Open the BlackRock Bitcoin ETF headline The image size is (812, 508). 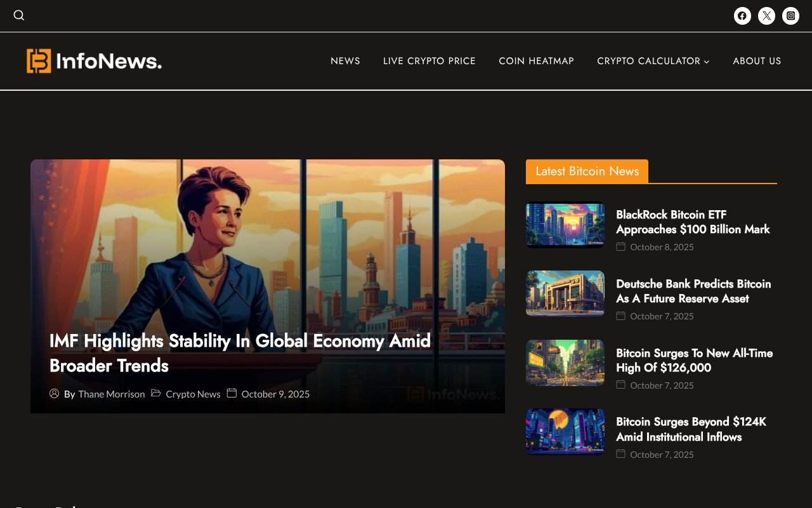[693, 222]
